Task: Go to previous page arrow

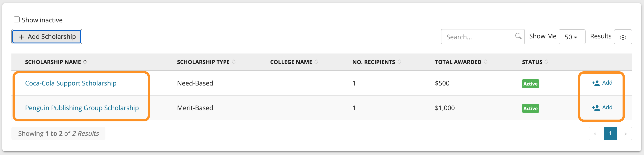Action: [596, 134]
